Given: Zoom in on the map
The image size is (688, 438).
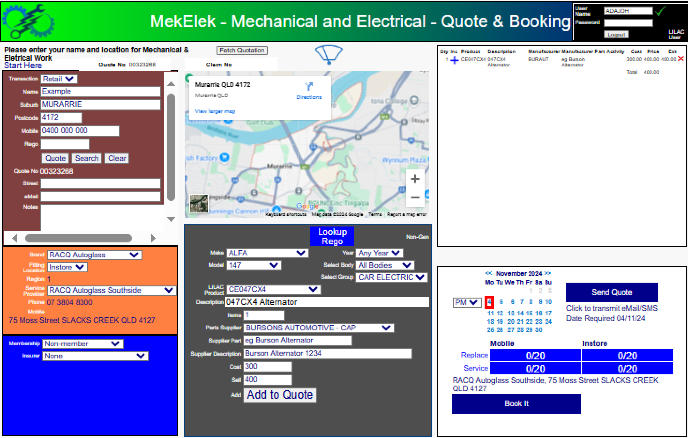Looking at the screenshot, I should tap(415, 179).
